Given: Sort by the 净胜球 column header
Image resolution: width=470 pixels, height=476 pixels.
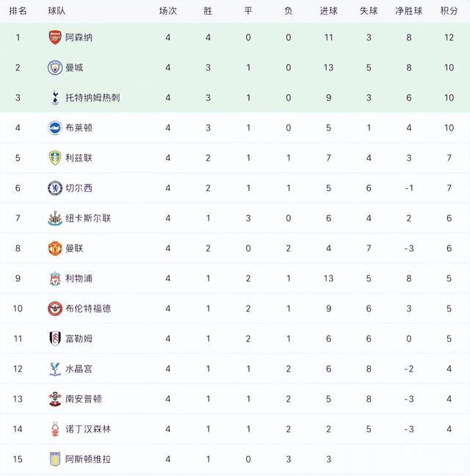Looking at the screenshot, I should [x=409, y=11].
